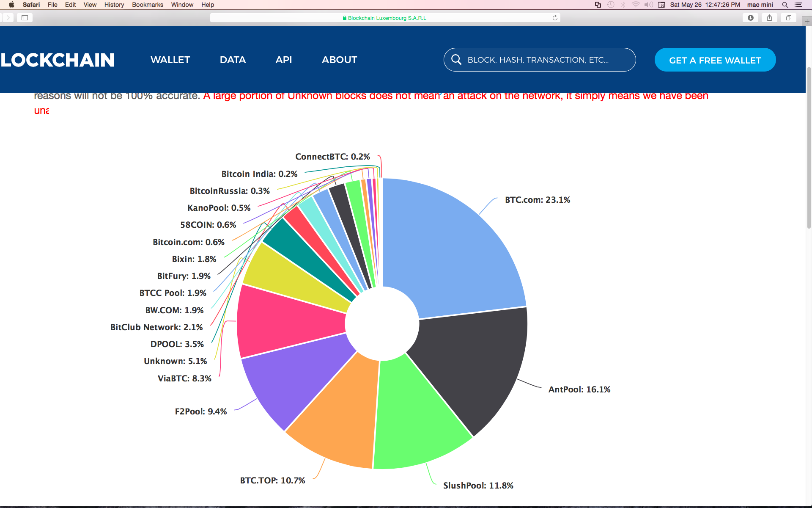Click the AntPool: 16.1% label

coord(579,389)
